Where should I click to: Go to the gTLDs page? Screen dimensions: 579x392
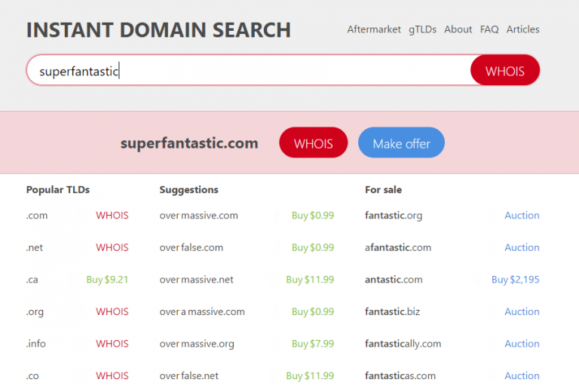[x=422, y=29]
